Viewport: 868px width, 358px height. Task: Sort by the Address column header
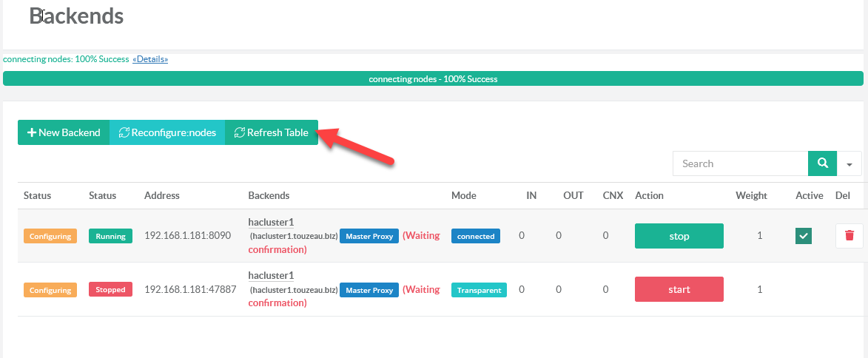coord(162,195)
